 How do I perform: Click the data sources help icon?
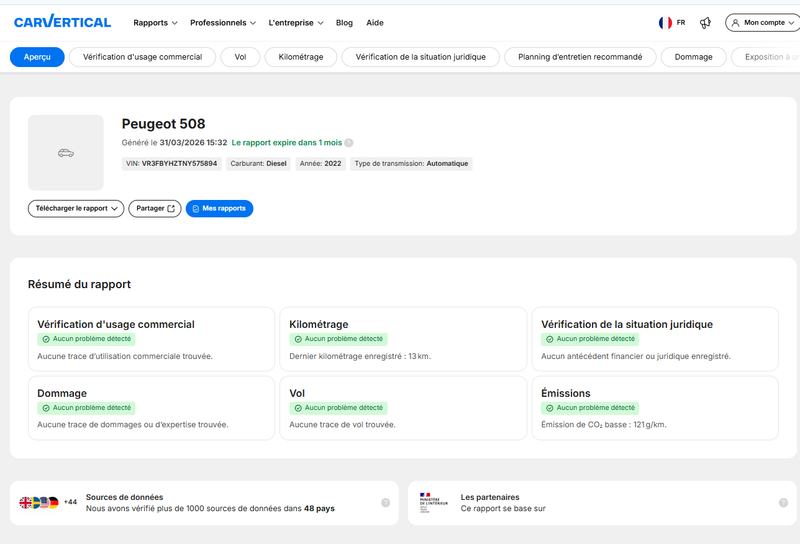386,503
